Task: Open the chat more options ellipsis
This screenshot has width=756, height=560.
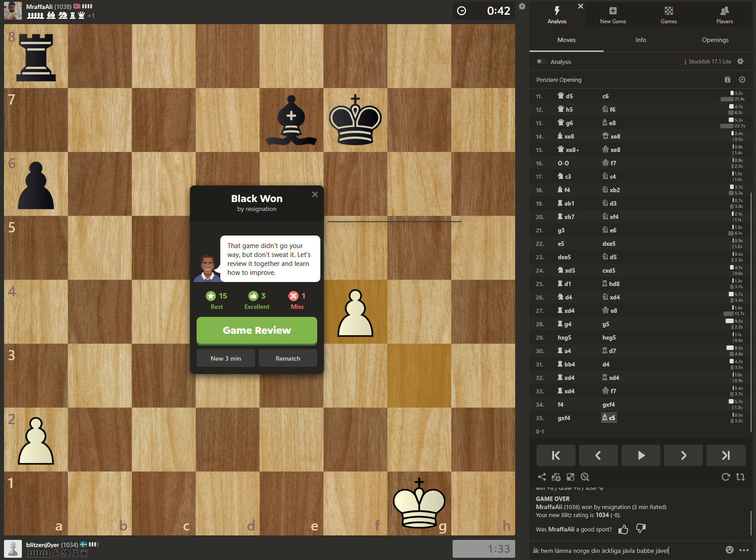Action: (744, 550)
